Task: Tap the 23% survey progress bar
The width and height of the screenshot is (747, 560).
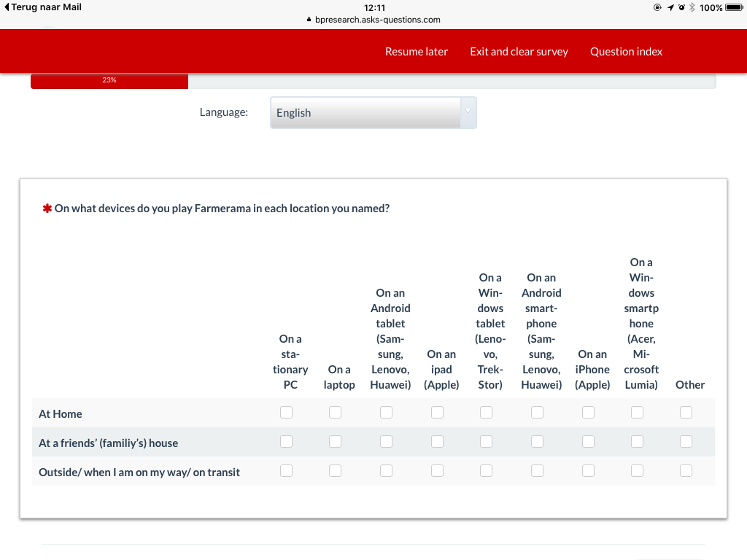Action: click(373, 81)
